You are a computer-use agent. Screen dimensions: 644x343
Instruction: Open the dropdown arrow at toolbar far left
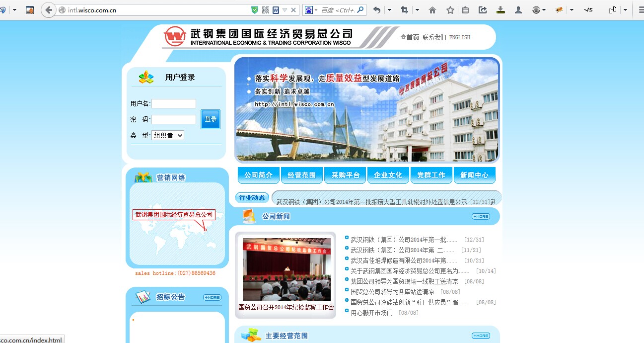pos(14,10)
